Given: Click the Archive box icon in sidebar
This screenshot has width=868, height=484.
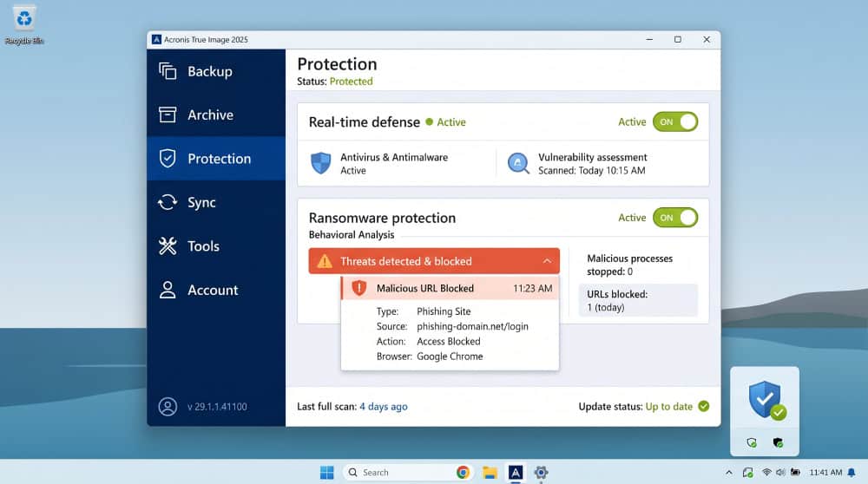Looking at the screenshot, I should [168, 114].
